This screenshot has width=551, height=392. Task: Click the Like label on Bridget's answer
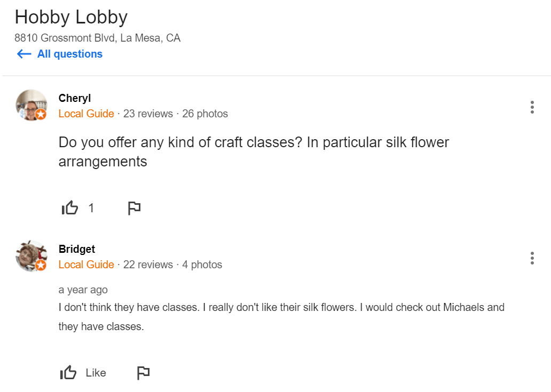pyautogui.click(x=96, y=373)
